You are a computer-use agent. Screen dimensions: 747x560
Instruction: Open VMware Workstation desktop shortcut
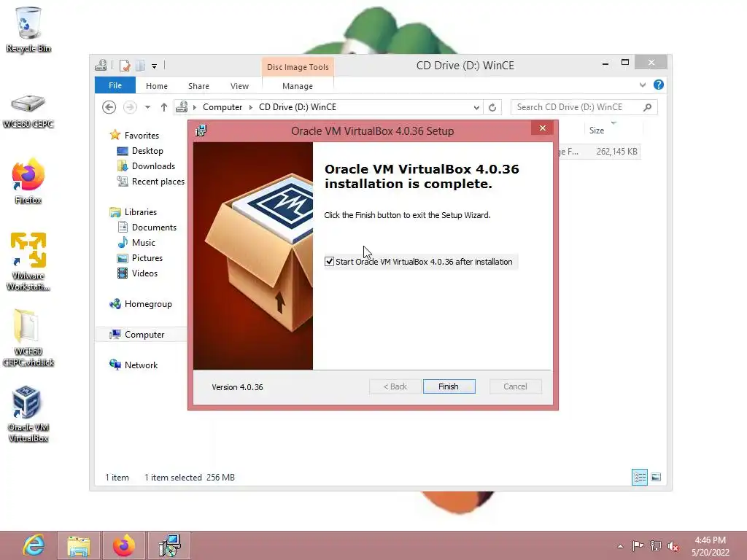click(x=28, y=261)
